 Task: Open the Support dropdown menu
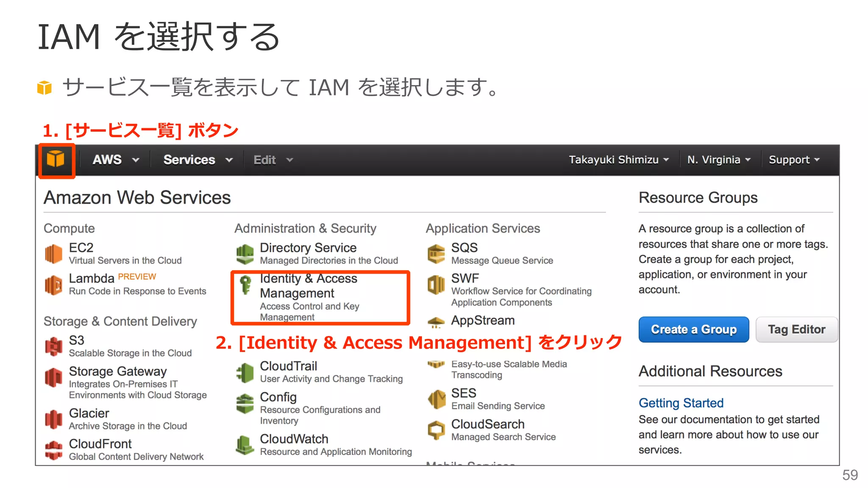coord(794,160)
